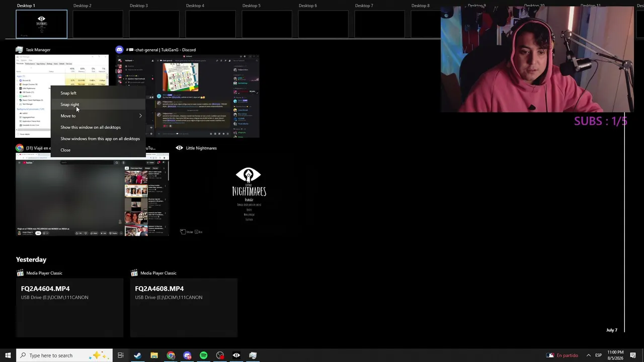Click the chat-general TukiGanG Discord title text
644x362 pixels.
point(161,50)
